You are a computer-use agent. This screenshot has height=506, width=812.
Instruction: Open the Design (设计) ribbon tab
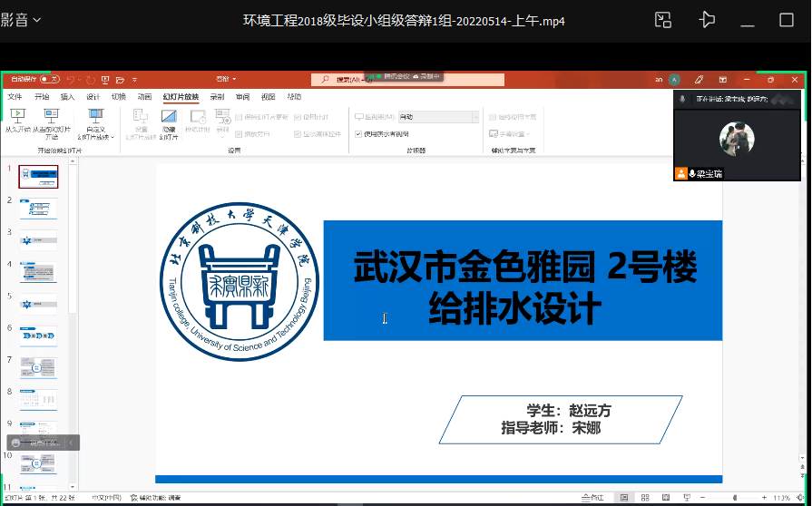(93, 96)
